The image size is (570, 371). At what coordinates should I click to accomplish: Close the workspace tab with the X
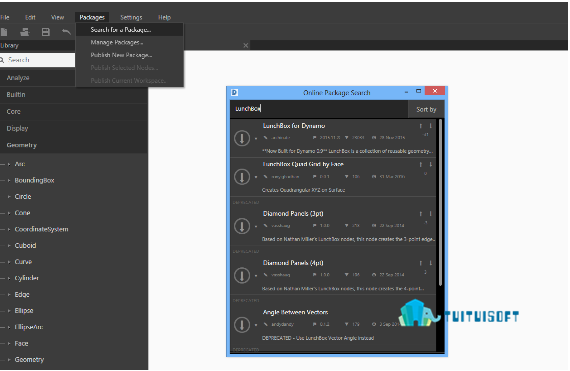click(x=246, y=45)
